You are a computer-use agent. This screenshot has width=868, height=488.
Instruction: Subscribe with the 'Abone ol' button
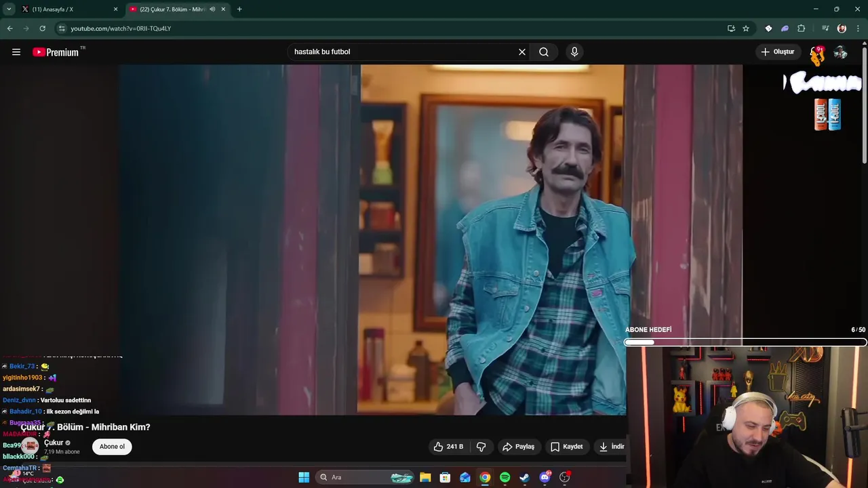pyautogui.click(x=112, y=447)
